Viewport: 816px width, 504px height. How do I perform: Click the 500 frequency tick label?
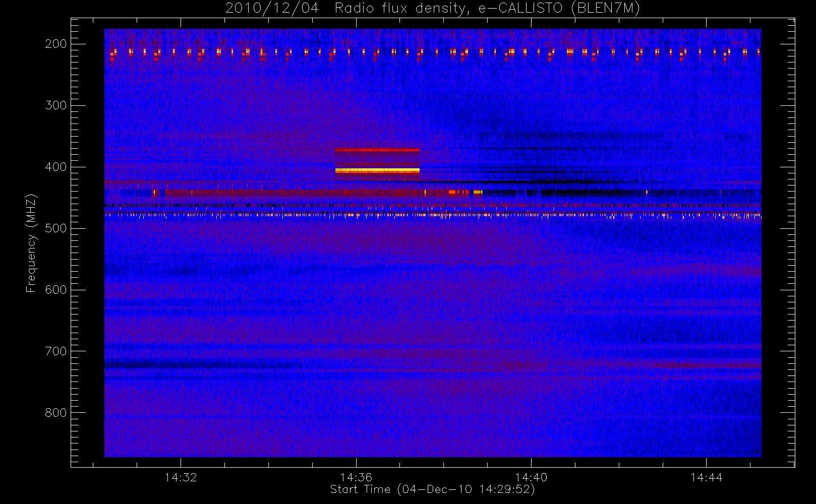(x=56, y=228)
